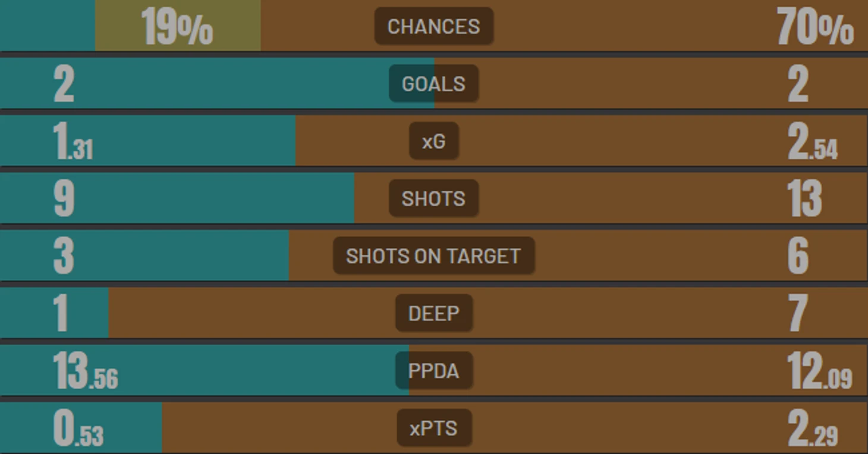Image resolution: width=868 pixels, height=454 pixels.
Task: Select the SHOTS label badge
Action: [433, 198]
